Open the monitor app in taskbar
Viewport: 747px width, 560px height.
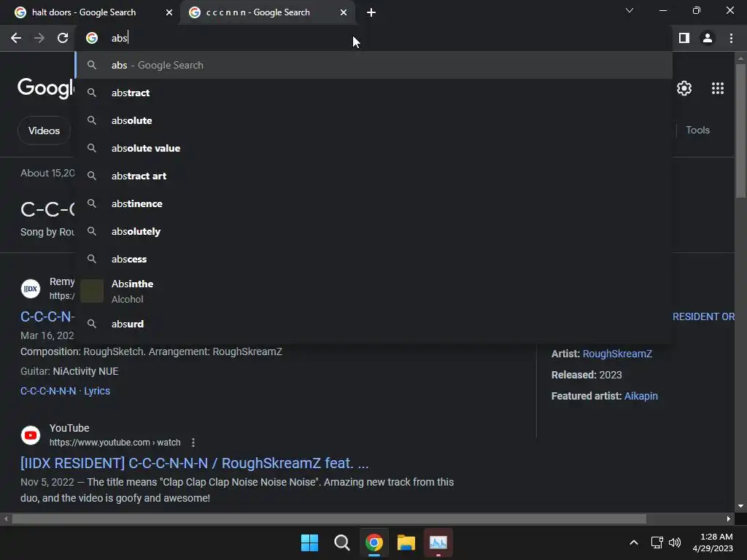[438, 542]
